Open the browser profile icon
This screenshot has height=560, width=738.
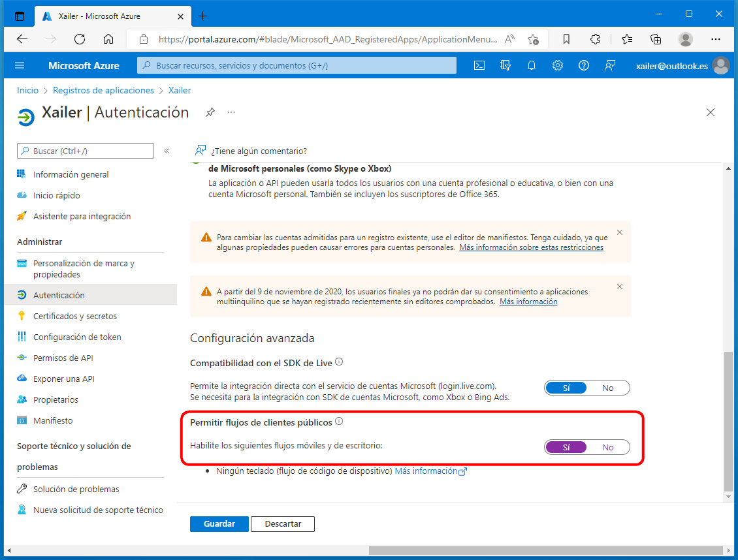click(686, 39)
